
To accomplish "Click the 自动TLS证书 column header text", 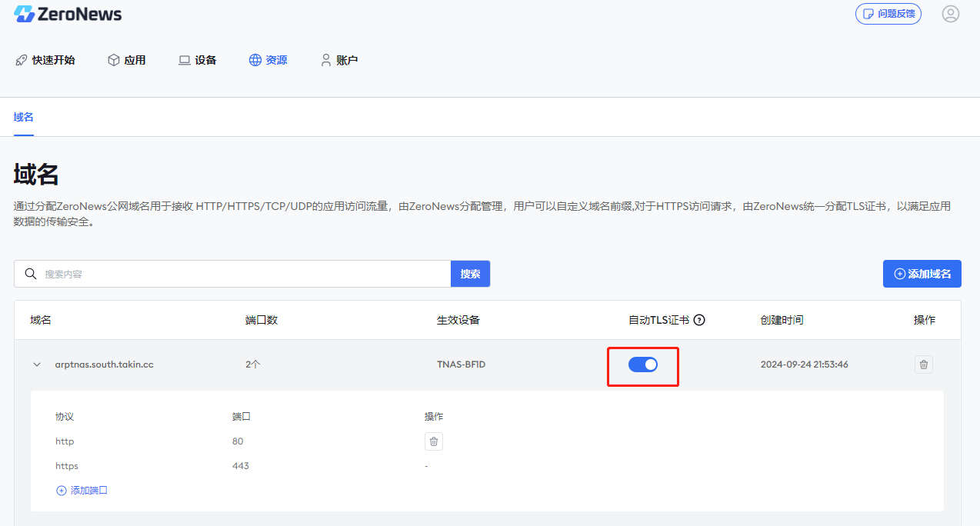I will pyautogui.click(x=659, y=320).
